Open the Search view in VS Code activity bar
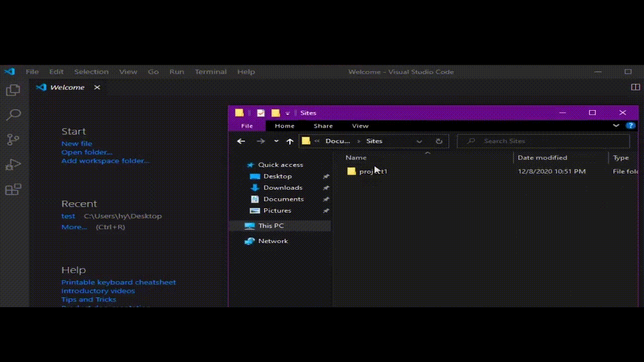Screen dimensions: 644x362 tap(13, 115)
